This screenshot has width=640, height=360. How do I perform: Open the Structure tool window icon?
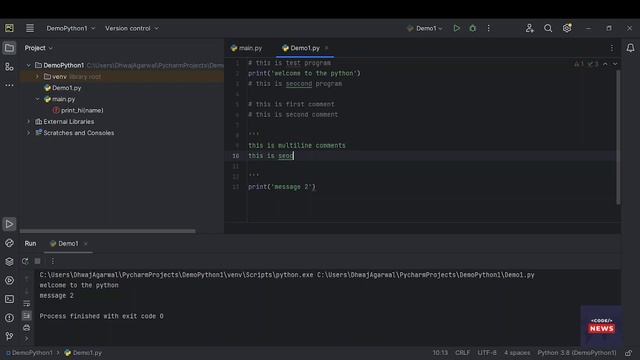[9, 67]
